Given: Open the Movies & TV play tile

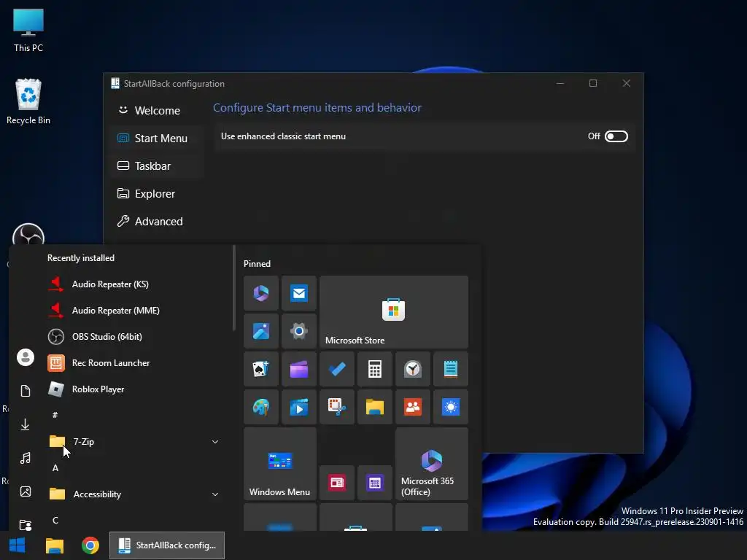Looking at the screenshot, I should click(x=298, y=407).
